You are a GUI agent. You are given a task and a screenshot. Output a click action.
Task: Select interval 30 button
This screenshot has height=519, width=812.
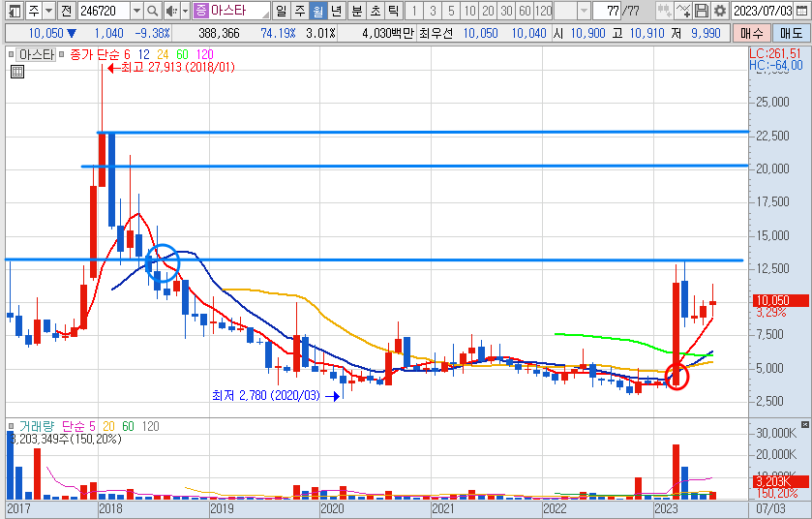(507, 11)
